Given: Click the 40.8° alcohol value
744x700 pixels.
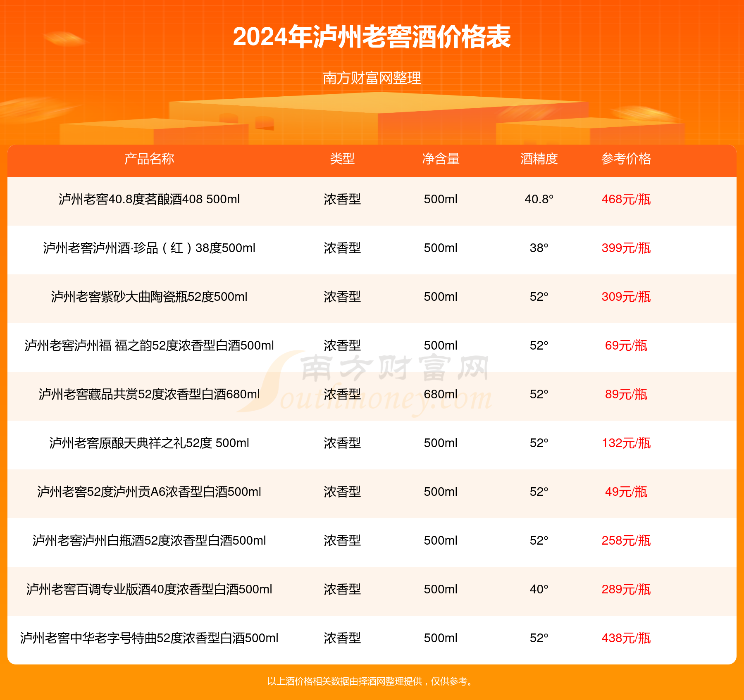Looking at the screenshot, I should tap(539, 199).
